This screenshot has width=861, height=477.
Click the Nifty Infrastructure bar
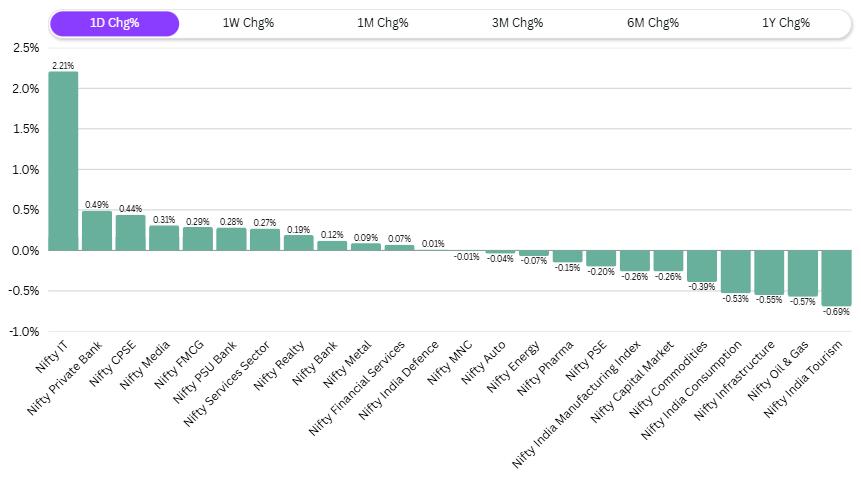(769, 272)
